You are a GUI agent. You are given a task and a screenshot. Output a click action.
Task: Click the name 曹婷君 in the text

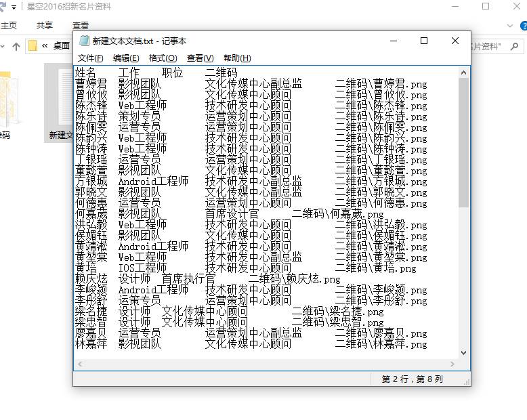click(x=91, y=83)
